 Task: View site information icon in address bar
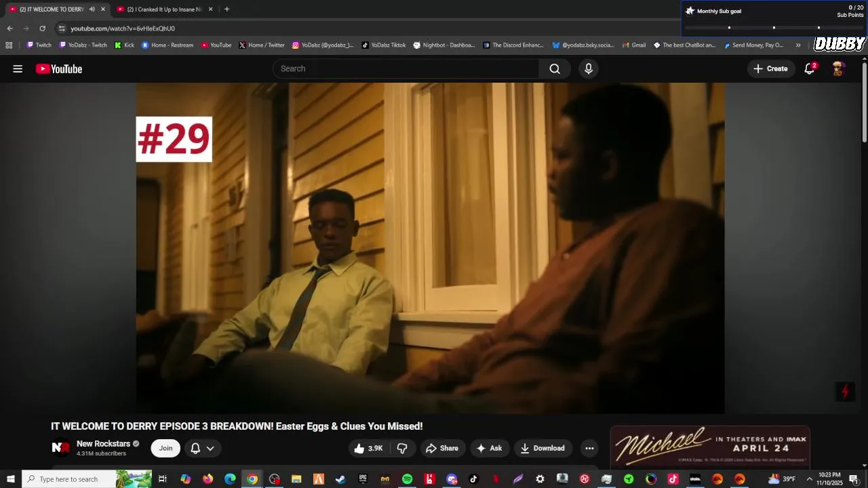(62, 28)
